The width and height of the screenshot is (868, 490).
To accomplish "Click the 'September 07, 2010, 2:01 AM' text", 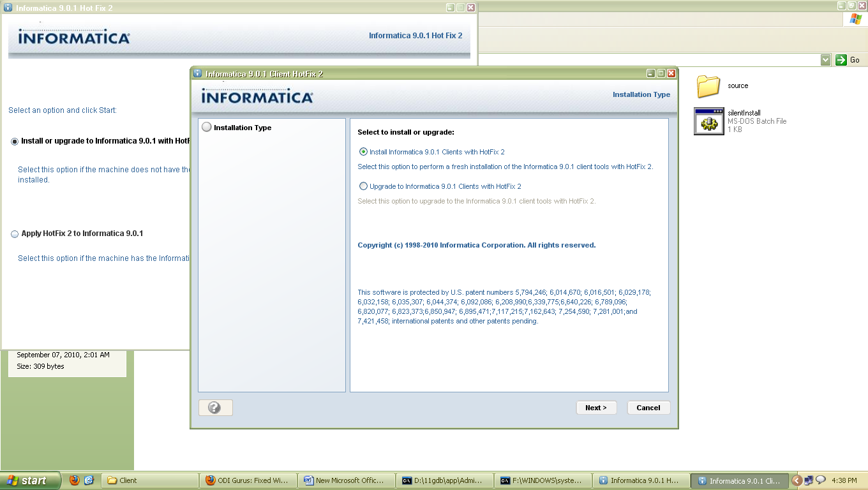I will click(63, 355).
